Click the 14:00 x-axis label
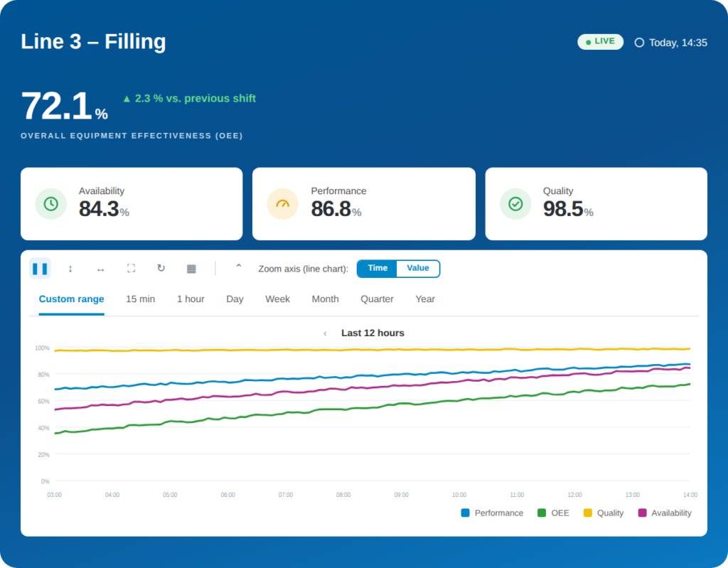728x568 pixels. point(690,495)
